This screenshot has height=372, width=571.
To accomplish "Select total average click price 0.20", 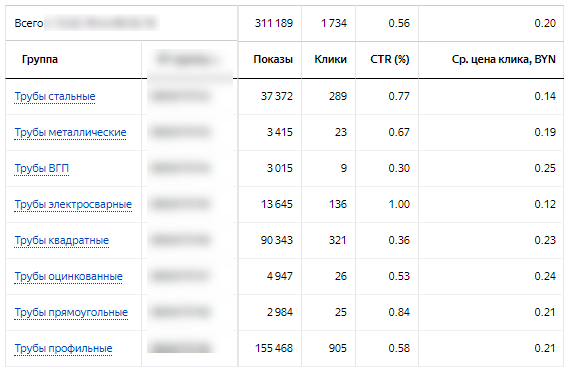I will pos(545,23).
